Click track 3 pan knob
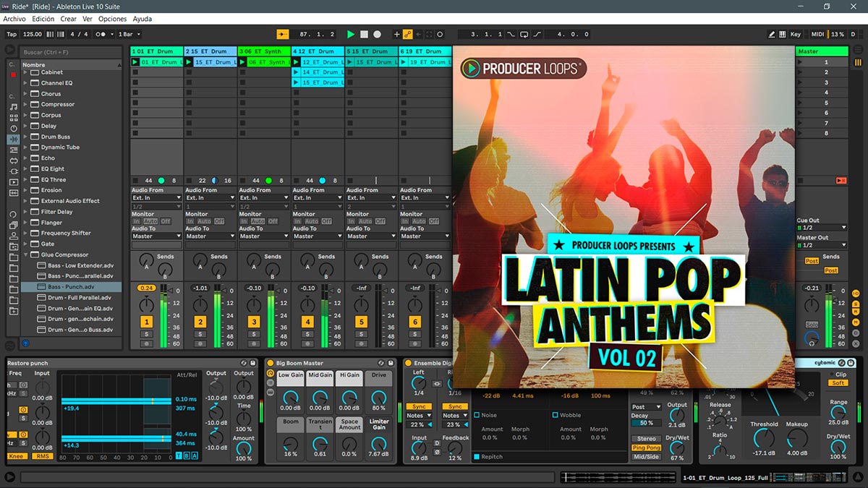868x488 pixels. 254,304
